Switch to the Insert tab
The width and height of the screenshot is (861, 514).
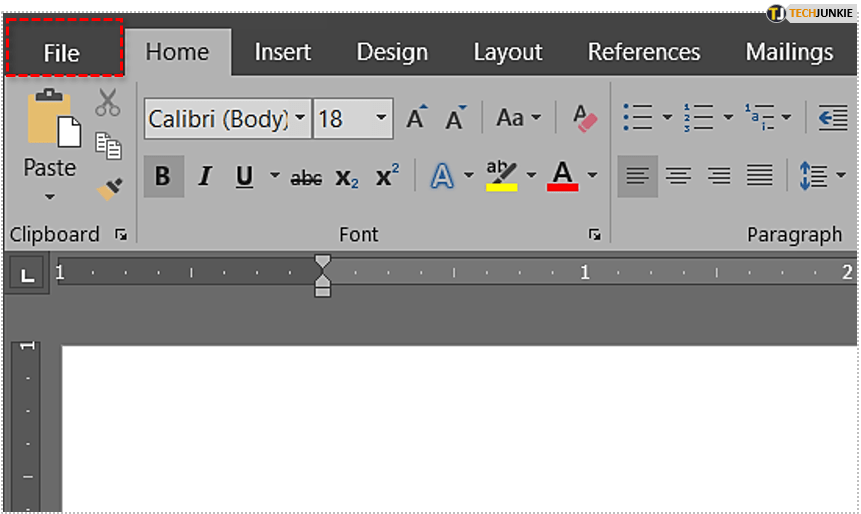tap(282, 52)
